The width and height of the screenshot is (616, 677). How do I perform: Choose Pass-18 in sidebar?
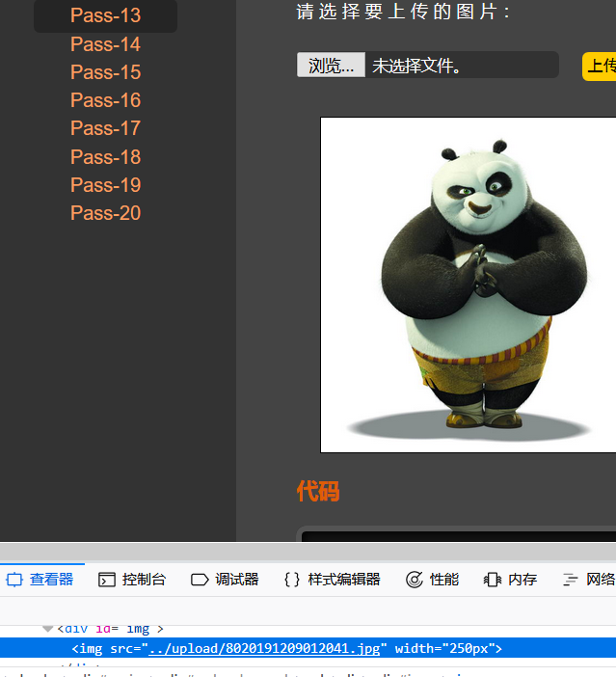105,157
